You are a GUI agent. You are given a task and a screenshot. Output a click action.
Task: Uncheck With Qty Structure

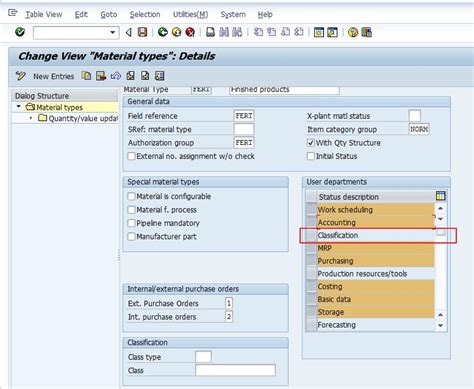310,143
